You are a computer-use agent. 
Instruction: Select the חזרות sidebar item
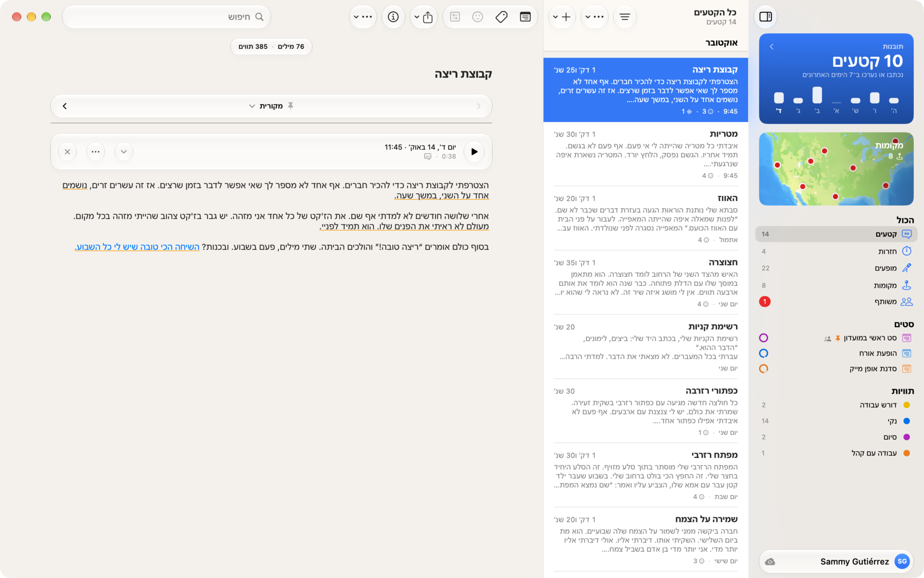[x=836, y=251]
